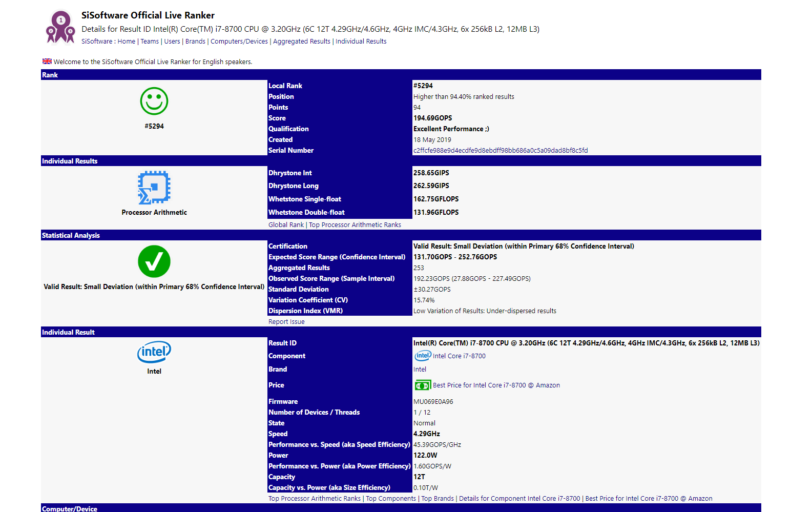The height and width of the screenshot is (512, 812).
Task: Click the Aggregated Results count 253
Action: (419, 268)
